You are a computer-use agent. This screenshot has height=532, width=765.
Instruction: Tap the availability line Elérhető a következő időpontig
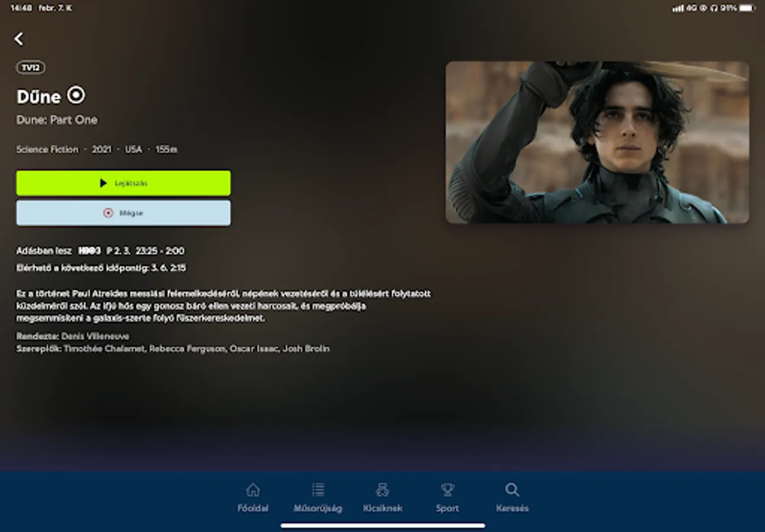tap(101, 268)
